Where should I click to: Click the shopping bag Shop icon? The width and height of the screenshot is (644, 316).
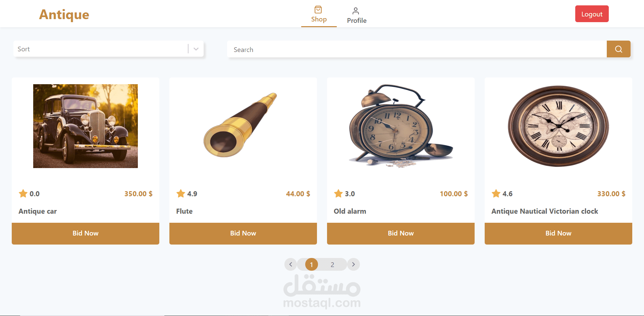(x=318, y=9)
